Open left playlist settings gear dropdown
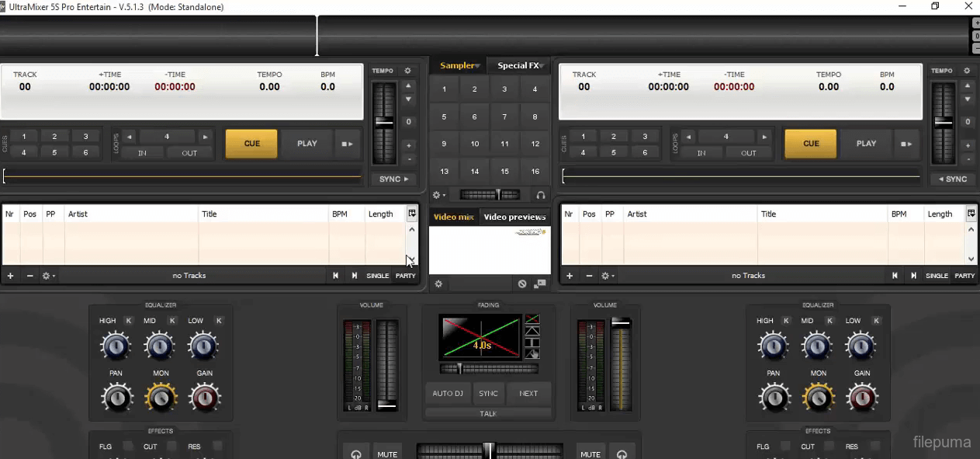The width and height of the screenshot is (980, 459). click(49, 276)
